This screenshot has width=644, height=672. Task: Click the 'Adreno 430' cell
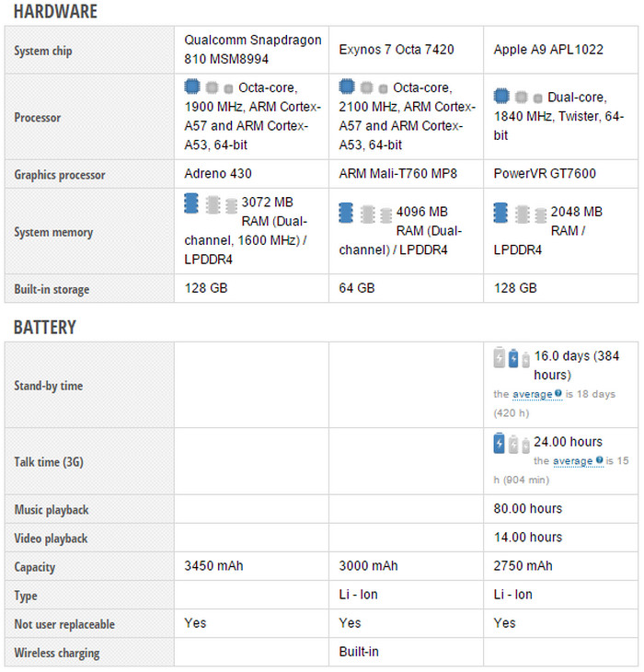(x=218, y=174)
